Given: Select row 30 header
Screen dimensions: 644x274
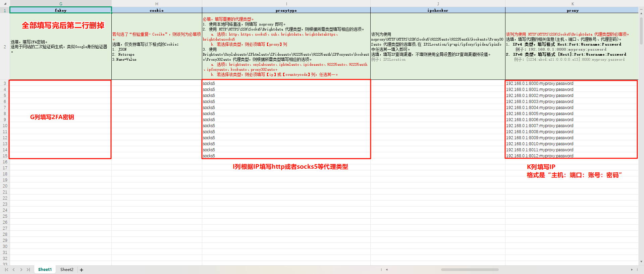Looking at the screenshot, I should coord(5,246).
